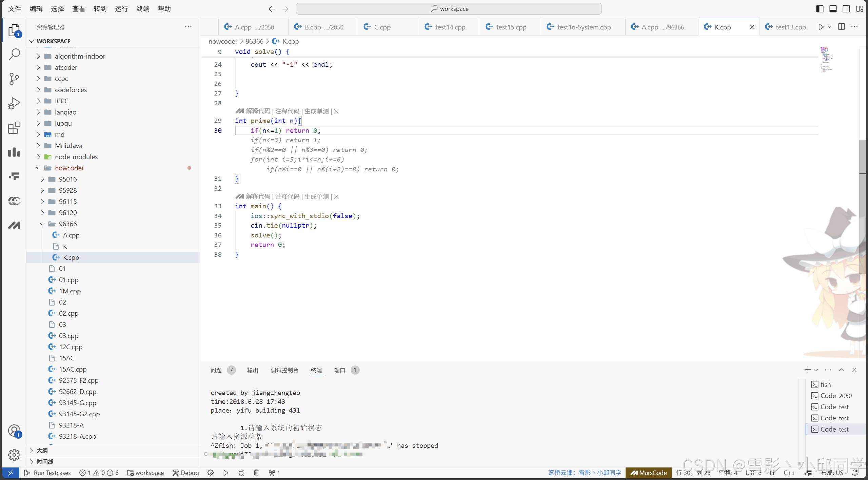
Task: Switch to test14.cpp editor tab
Action: click(450, 27)
